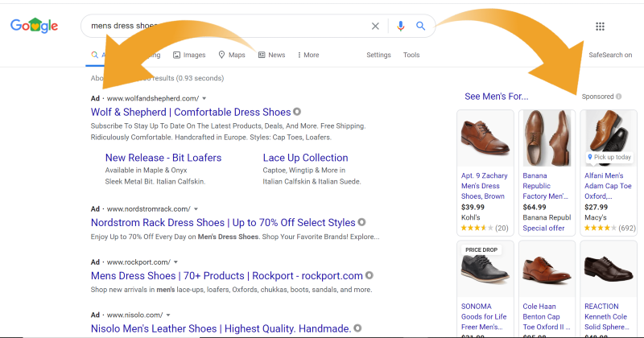
Task: Open Wolf & Shepherd Comfortable Dress Shoes link
Action: pos(191,112)
